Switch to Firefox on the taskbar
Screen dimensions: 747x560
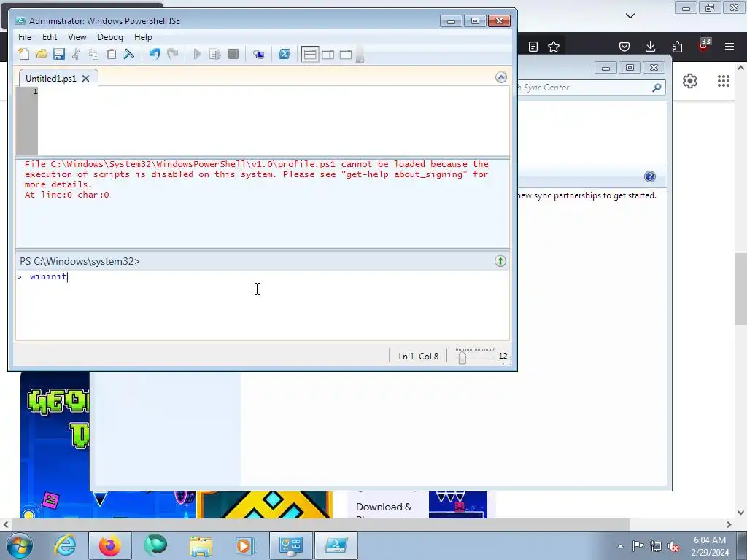click(110, 545)
